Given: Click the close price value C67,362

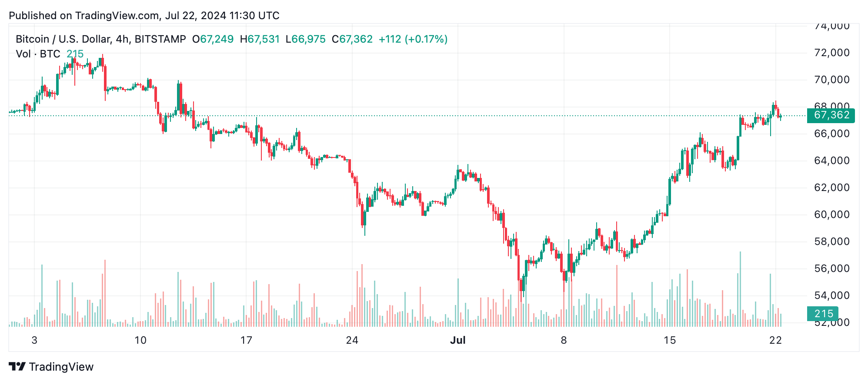Looking at the screenshot, I should 352,39.
